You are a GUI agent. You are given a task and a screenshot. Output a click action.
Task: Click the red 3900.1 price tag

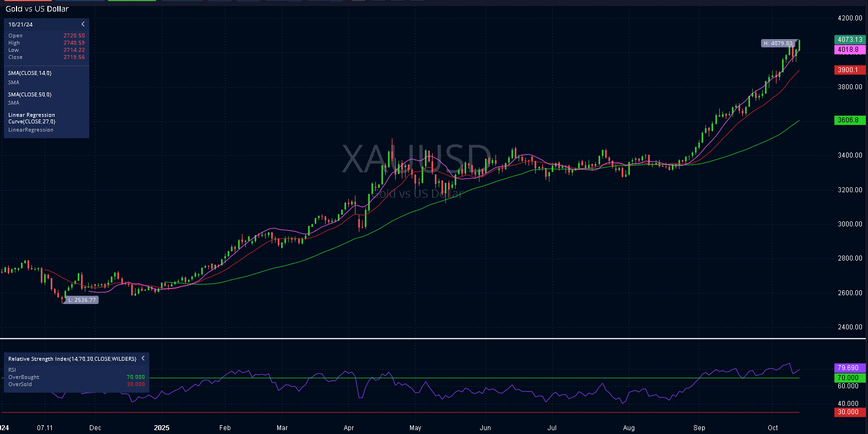[849, 70]
